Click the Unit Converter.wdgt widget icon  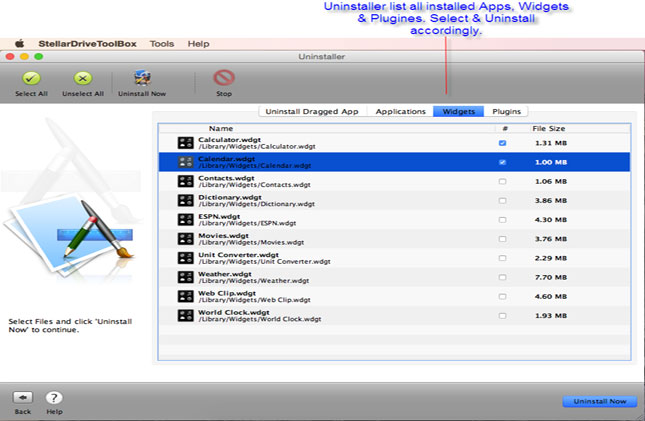click(x=186, y=258)
